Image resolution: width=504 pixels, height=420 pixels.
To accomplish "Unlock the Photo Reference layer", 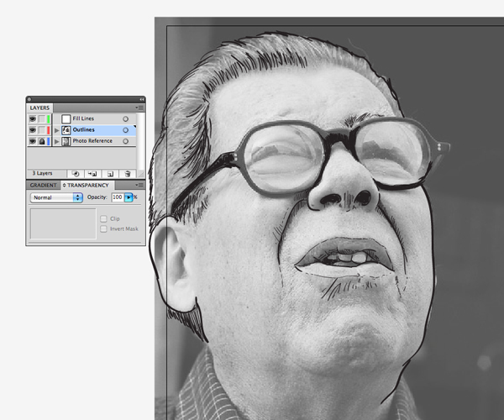I will 42,141.
